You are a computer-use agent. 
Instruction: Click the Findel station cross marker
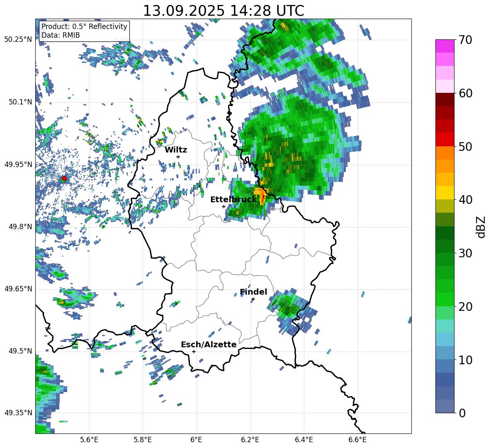[x=253, y=299]
